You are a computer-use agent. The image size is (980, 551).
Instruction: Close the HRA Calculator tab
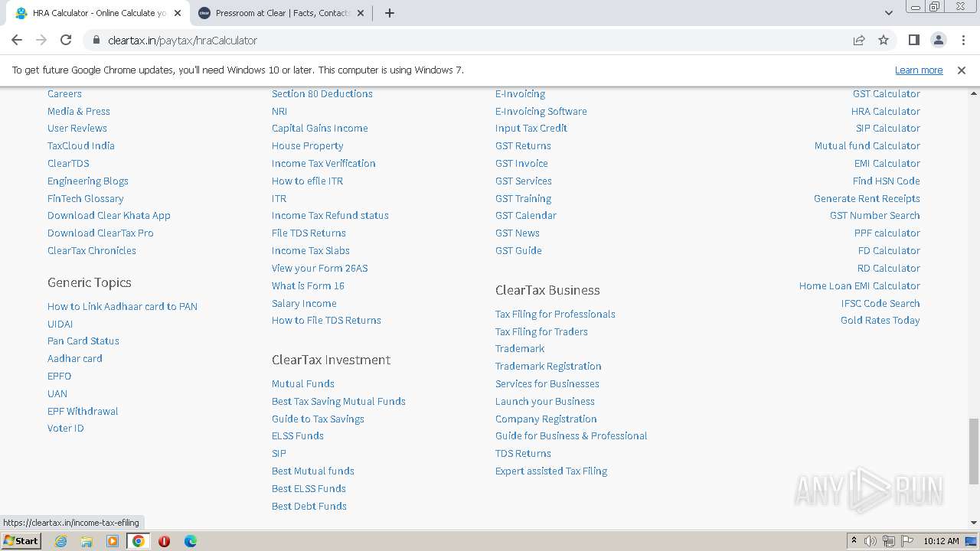(x=177, y=13)
